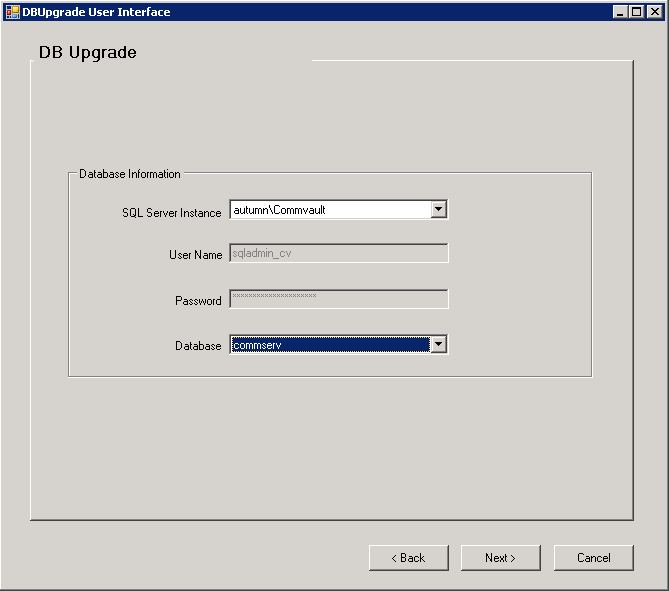Image resolution: width=669 pixels, height=591 pixels.
Task: Select the autumn\Commvault instance text box
Action: 329,210
